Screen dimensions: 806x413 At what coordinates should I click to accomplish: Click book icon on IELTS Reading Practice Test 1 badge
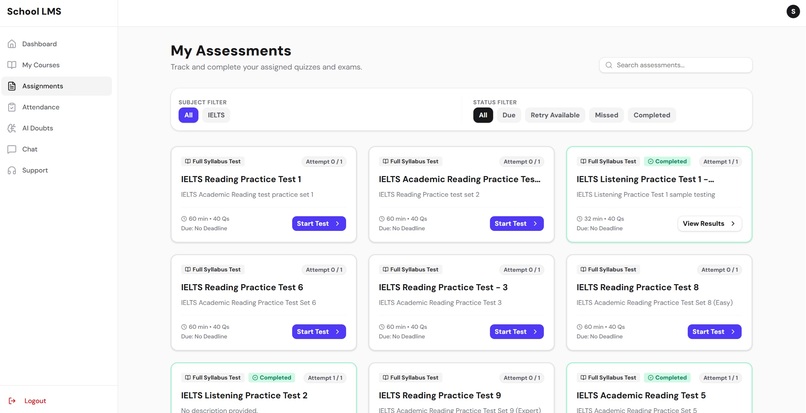tap(188, 161)
